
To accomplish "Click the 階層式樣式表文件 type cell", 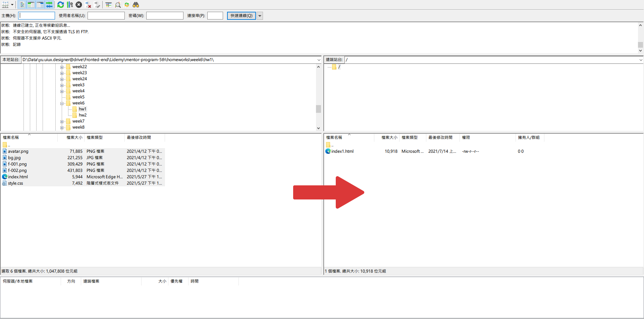I will click(103, 183).
